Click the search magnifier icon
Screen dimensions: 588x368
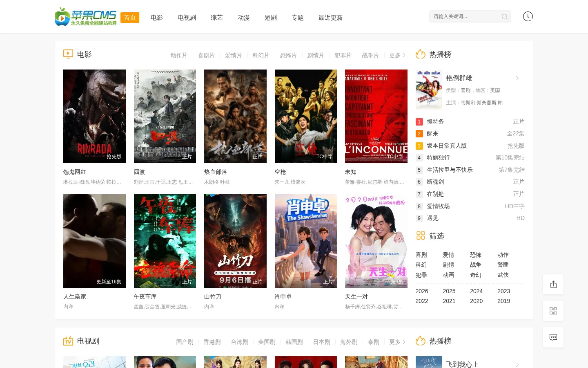tap(505, 17)
